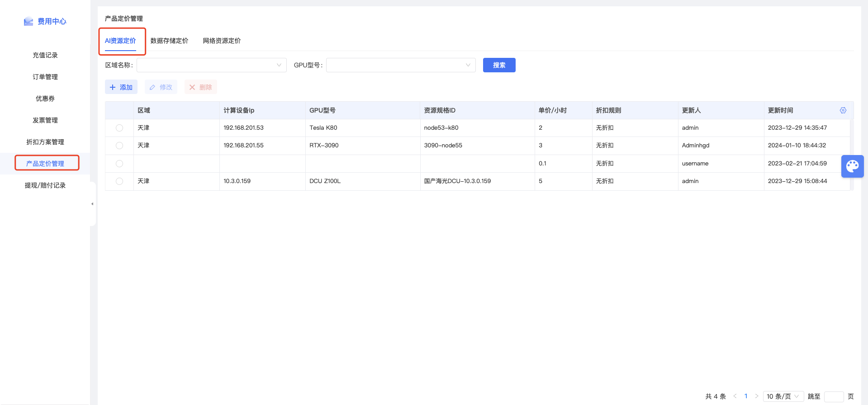Switch to the AI资源定价 tab
The height and width of the screenshot is (405, 868).
coord(120,41)
